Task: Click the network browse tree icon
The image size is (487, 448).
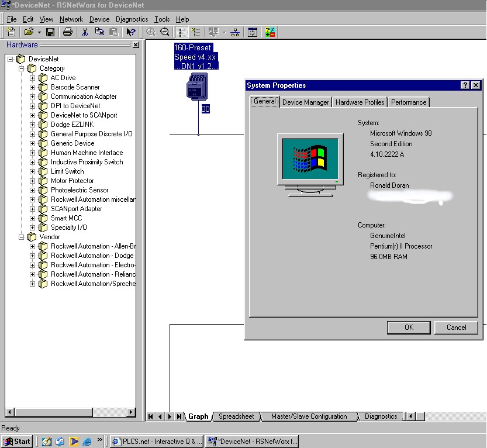Action: [235, 32]
